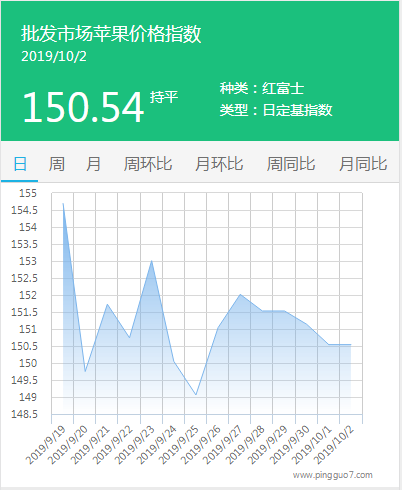Click the 155 y-axis label
Image resolution: width=402 pixels, height=490 pixels.
pyautogui.click(x=28, y=193)
